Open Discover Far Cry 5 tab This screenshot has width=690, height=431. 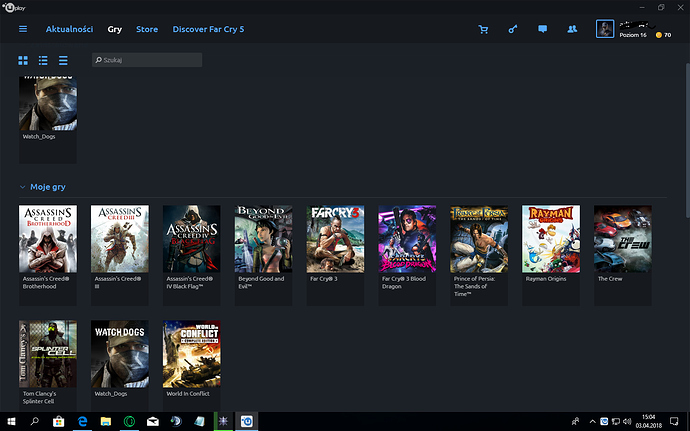(x=208, y=29)
